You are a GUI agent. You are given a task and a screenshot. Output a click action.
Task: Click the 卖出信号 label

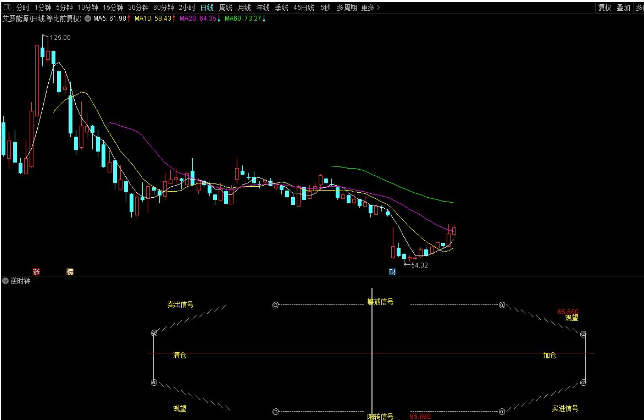pos(180,305)
